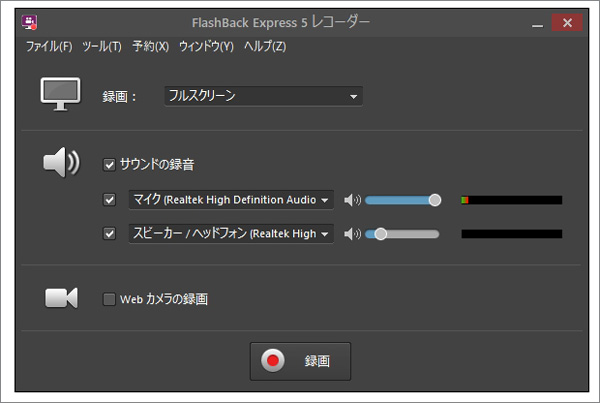Click the Web カメラの録画 label text
The height and width of the screenshot is (403, 600).
click(x=164, y=299)
